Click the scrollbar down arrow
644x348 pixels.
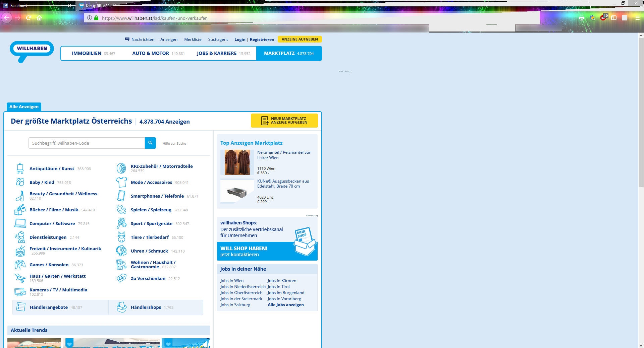tap(641, 345)
